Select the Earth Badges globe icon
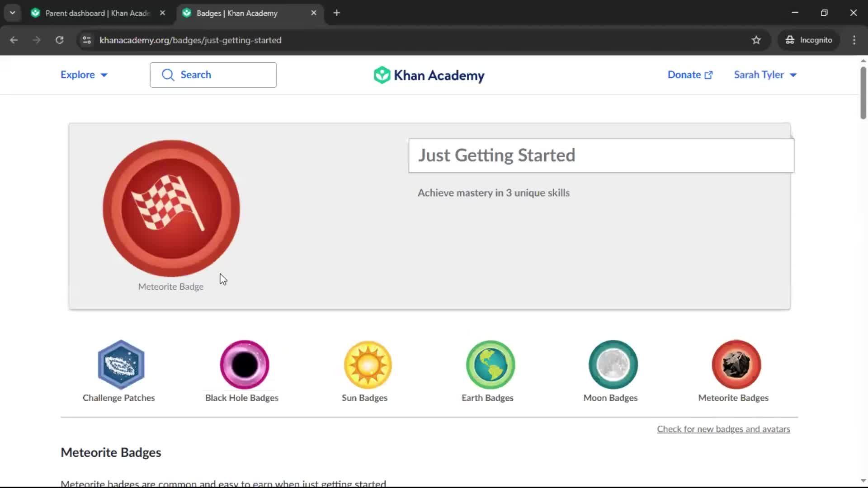Image resolution: width=868 pixels, height=488 pixels. tap(491, 365)
